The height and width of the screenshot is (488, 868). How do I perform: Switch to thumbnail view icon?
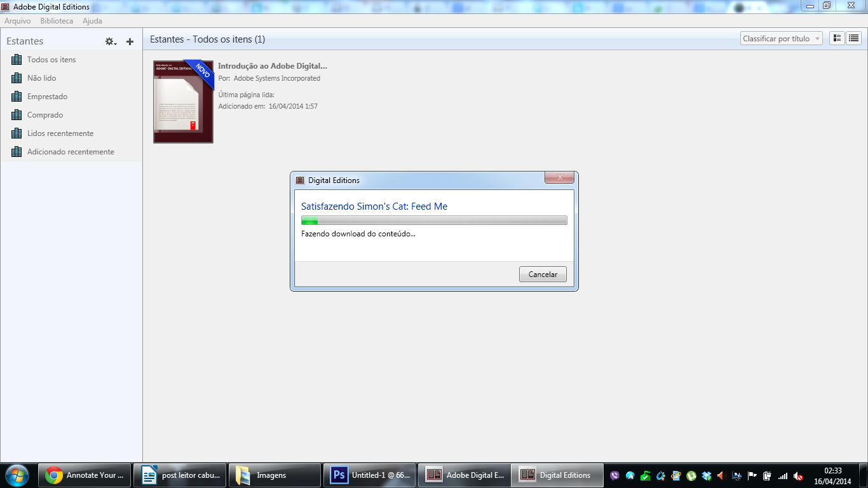click(837, 39)
